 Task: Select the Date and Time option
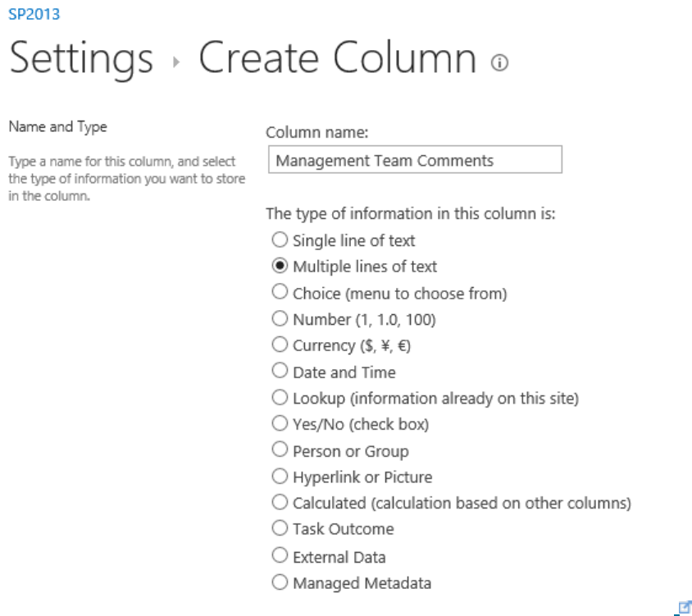280,372
